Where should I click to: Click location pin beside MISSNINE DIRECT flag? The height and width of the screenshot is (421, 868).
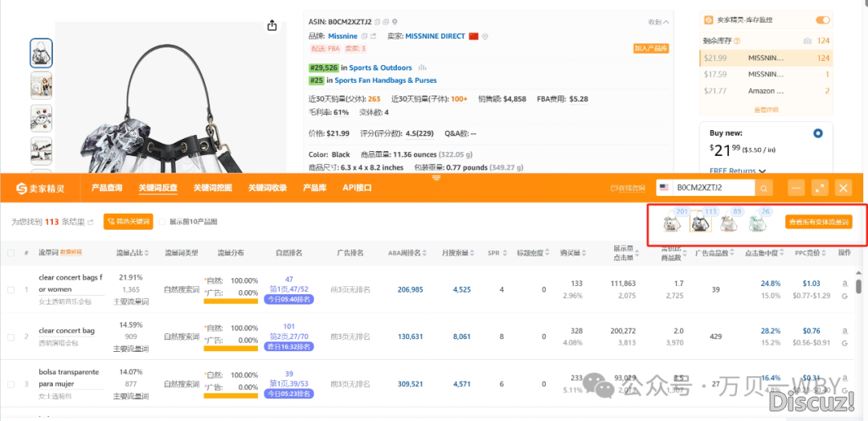[485, 36]
